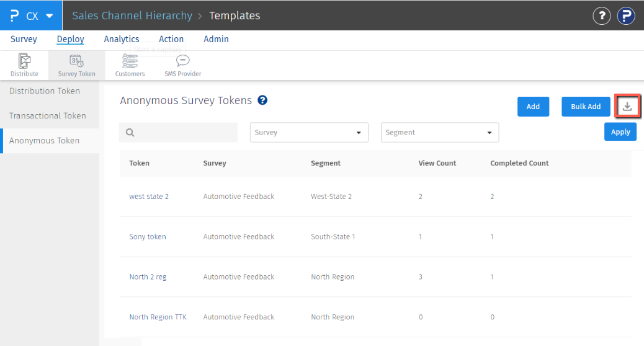Open the Survey filter dropdown
The width and height of the screenshot is (644, 346).
click(x=309, y=132)
